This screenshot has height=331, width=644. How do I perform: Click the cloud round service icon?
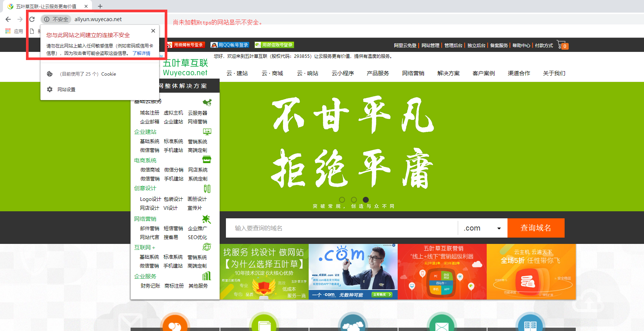(353, 322)
